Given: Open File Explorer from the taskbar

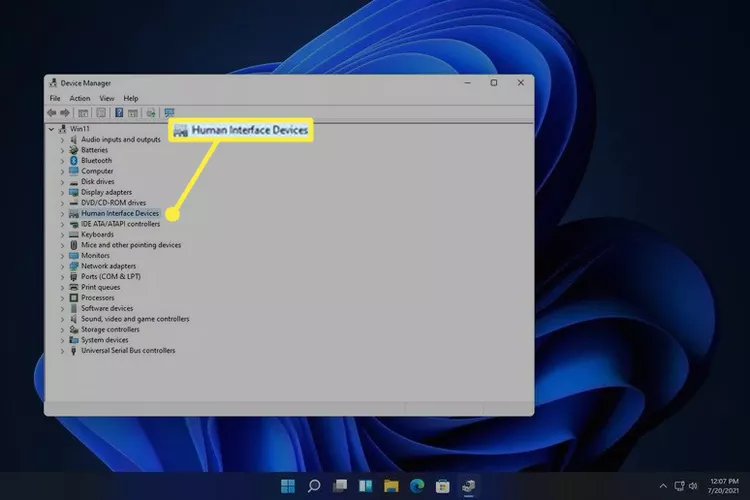Looking at the screenshot, I should [x=391, y=486].
